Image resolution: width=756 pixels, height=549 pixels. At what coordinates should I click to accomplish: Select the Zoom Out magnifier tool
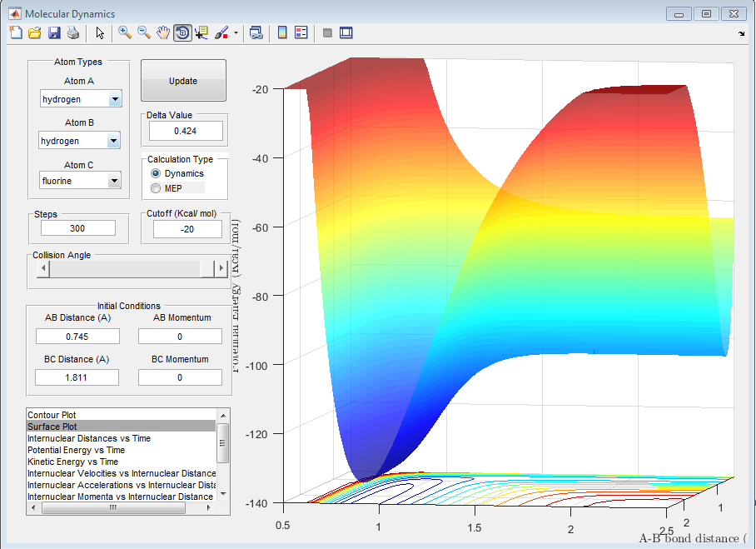pos(144,33)
